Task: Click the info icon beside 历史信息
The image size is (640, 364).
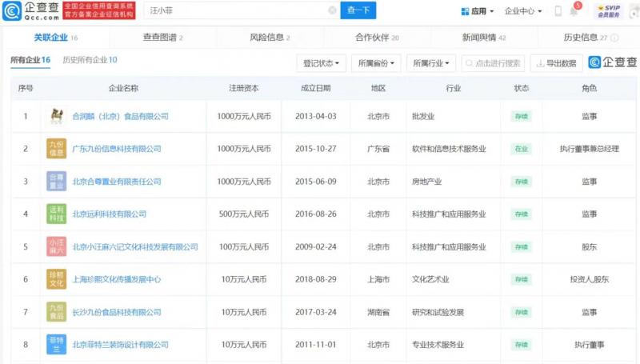Action: 614,38
